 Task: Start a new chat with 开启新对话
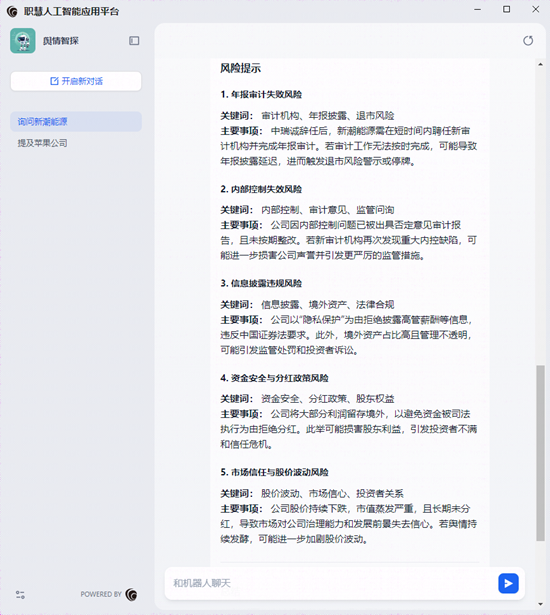tap(76, 81)
